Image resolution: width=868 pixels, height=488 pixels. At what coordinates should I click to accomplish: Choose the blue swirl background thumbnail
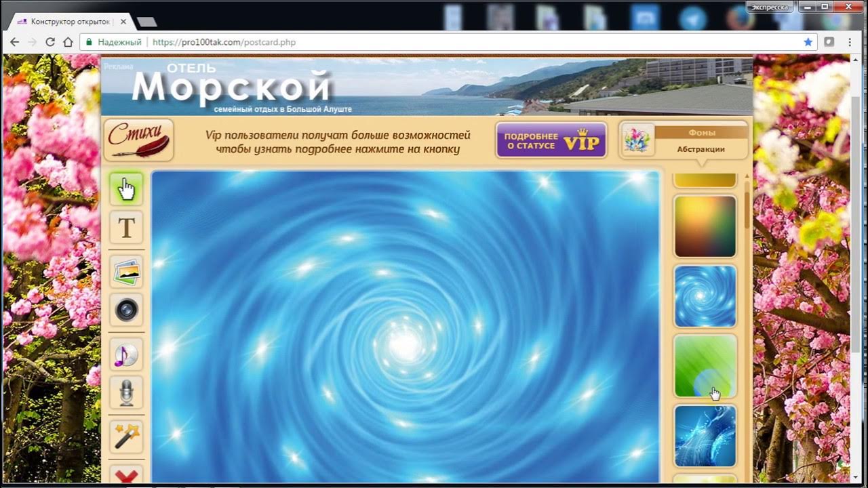click(705, 296)
